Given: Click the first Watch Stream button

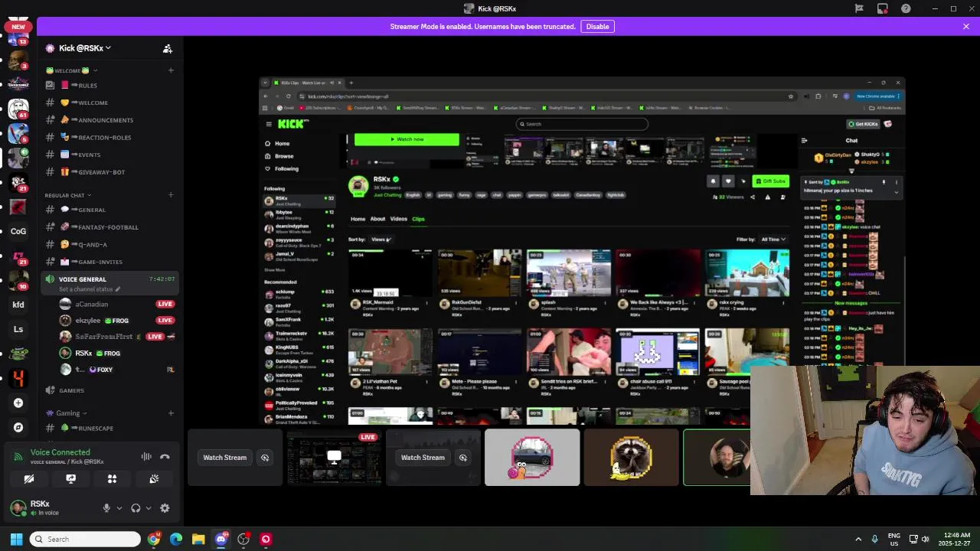Looking at the screenshot, I should pyautogui.click(x=224, y=458).
